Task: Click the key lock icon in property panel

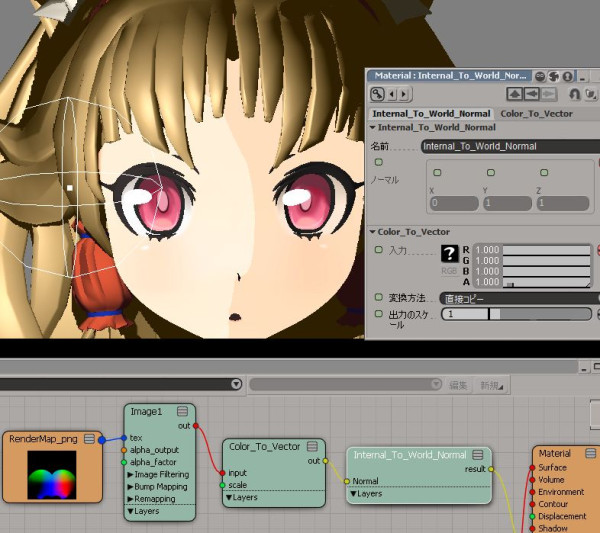Action: 377,94
